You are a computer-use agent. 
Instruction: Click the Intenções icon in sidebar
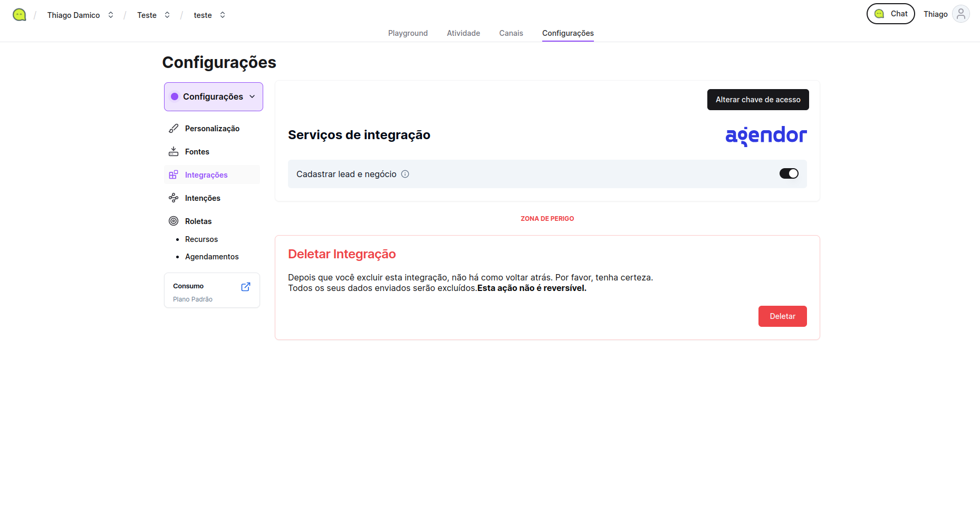tap(174, 198)
